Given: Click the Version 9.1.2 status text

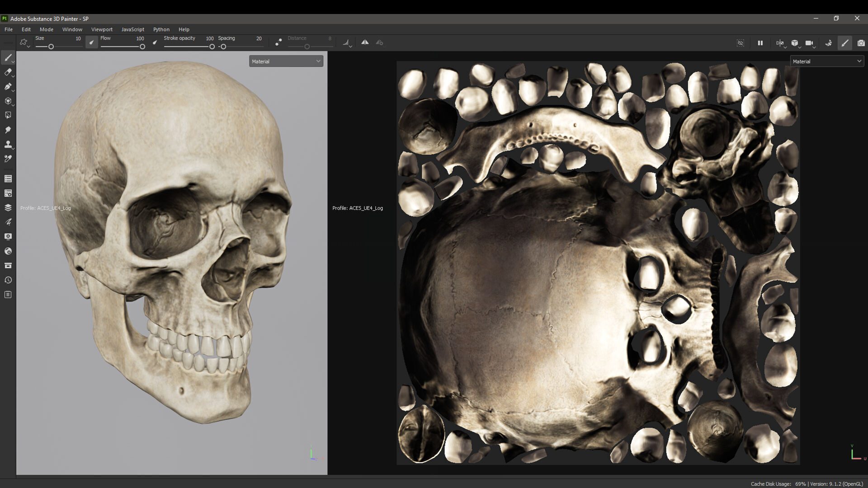Looking at the screenshot, I should (836, 484).
